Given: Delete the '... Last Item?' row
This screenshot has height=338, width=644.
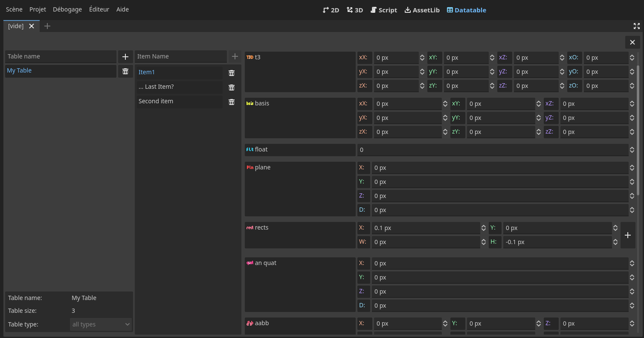Looking at the screenshot, I should (232, 87).
